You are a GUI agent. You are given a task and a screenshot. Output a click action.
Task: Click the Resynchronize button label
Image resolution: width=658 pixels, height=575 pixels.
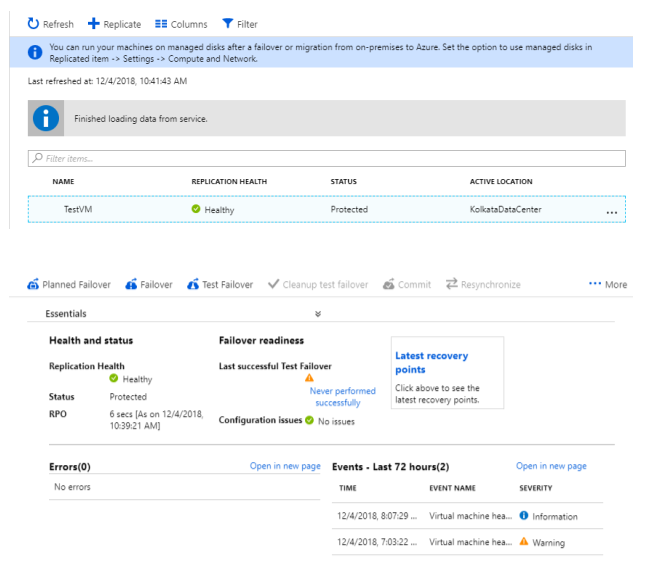491,285
